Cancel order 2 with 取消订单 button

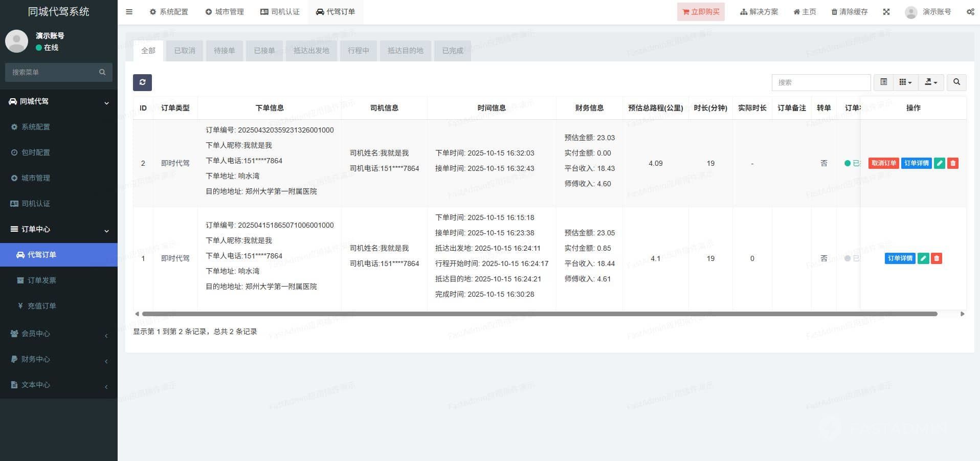pyautogui.click(x=884, y=163)
